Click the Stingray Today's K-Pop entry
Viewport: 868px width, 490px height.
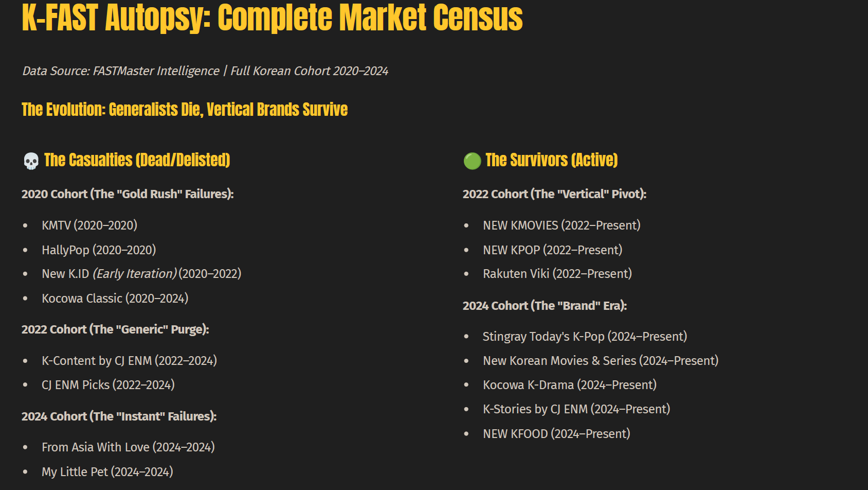tap(585, 337)
